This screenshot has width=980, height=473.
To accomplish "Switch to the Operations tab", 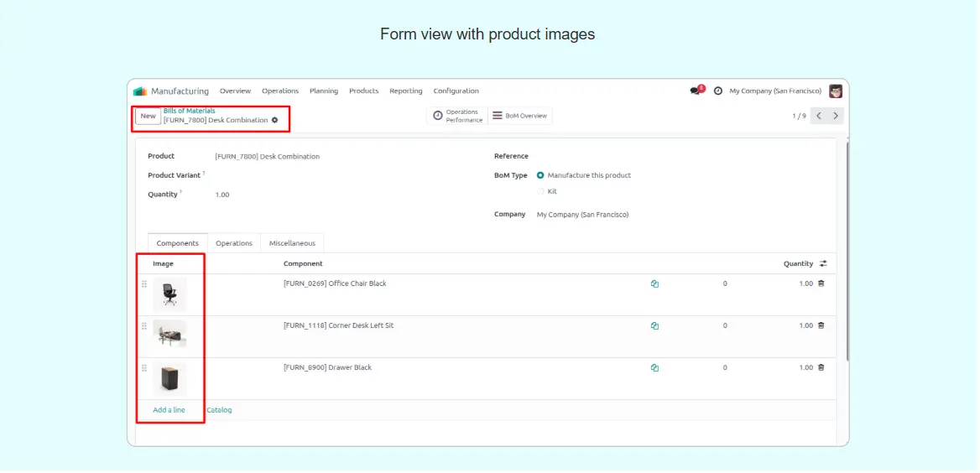I will click(x=233, y=243).
